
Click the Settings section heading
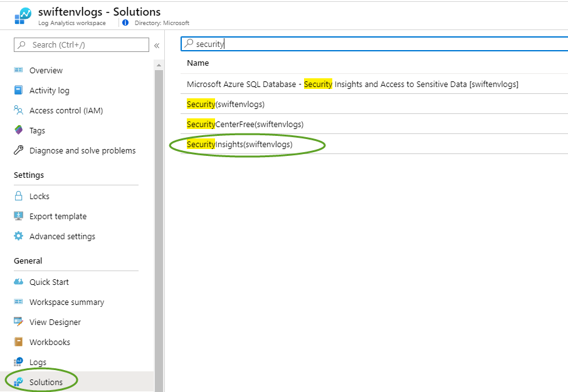tap(29, 175)
